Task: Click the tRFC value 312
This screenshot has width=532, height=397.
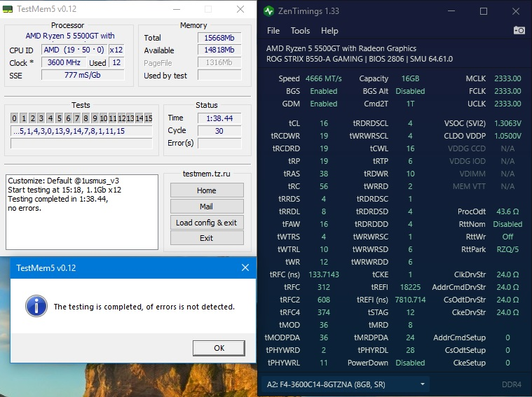Action: click(324, 287)
